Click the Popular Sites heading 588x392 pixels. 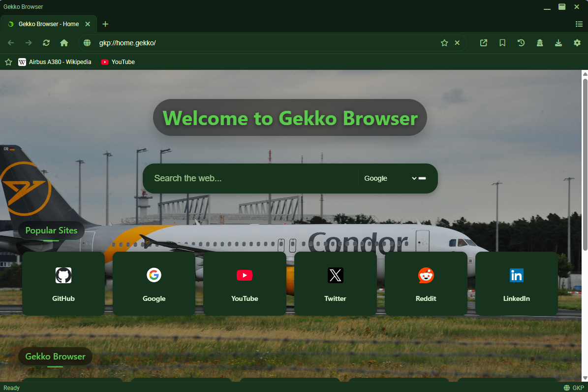click(51, 230)
